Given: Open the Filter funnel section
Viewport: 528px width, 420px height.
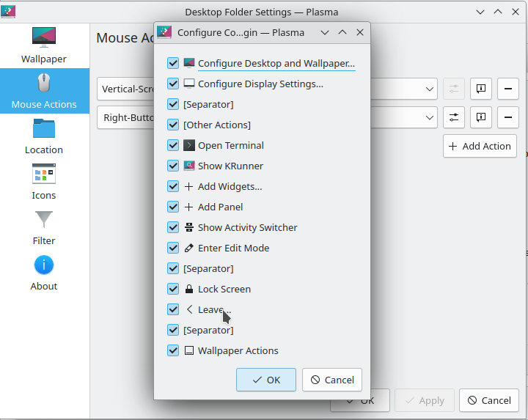Looking at the screenshot, I should coord(44,226).
